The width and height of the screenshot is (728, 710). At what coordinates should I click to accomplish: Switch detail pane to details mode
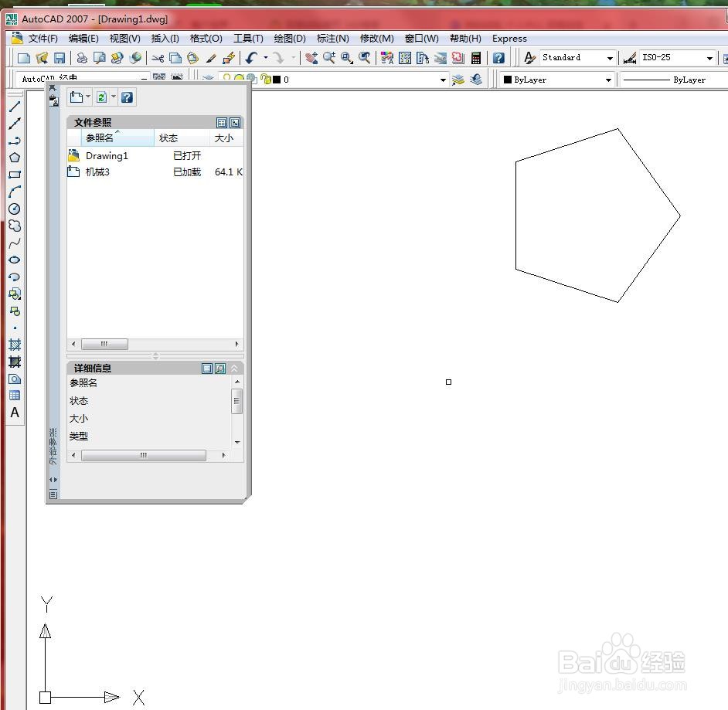coord(207,369)
